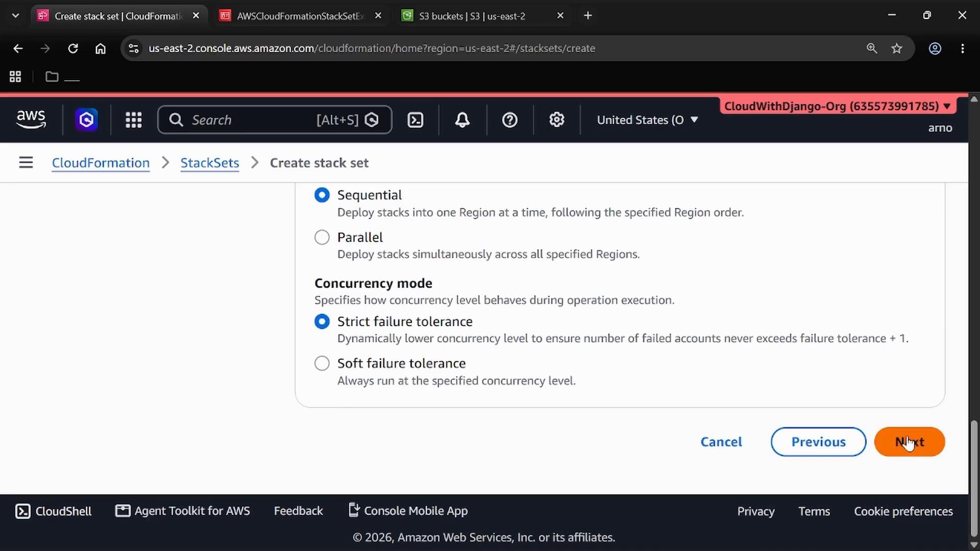Open the Console Mobile App link
Screen dimensions: 980x551
408,511
